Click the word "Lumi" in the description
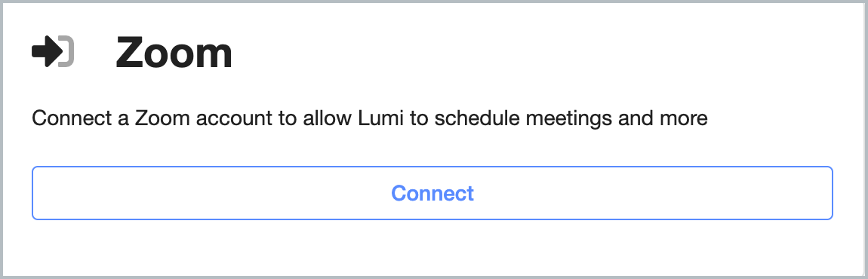Viewport: 868px width, 279px height. click(375, 118)
